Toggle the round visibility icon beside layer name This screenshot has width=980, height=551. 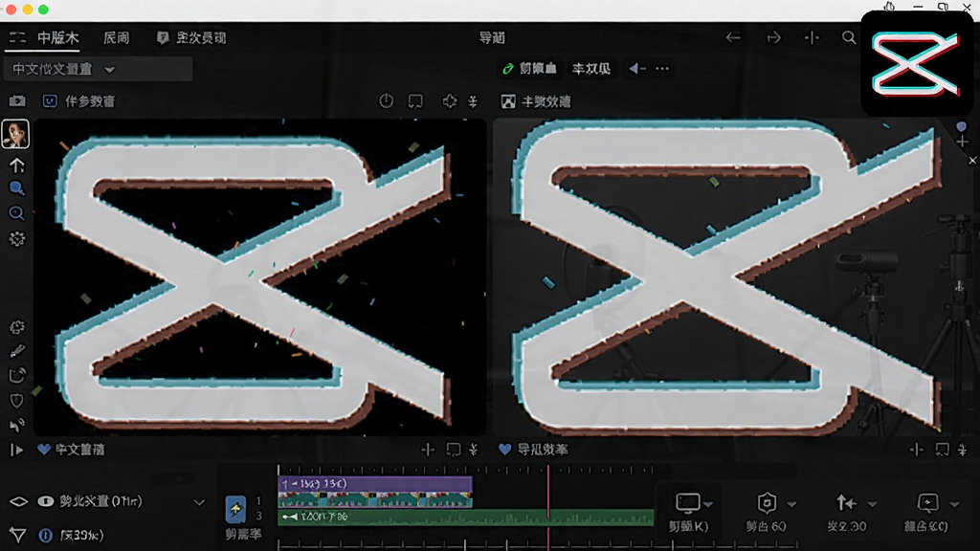45,501
